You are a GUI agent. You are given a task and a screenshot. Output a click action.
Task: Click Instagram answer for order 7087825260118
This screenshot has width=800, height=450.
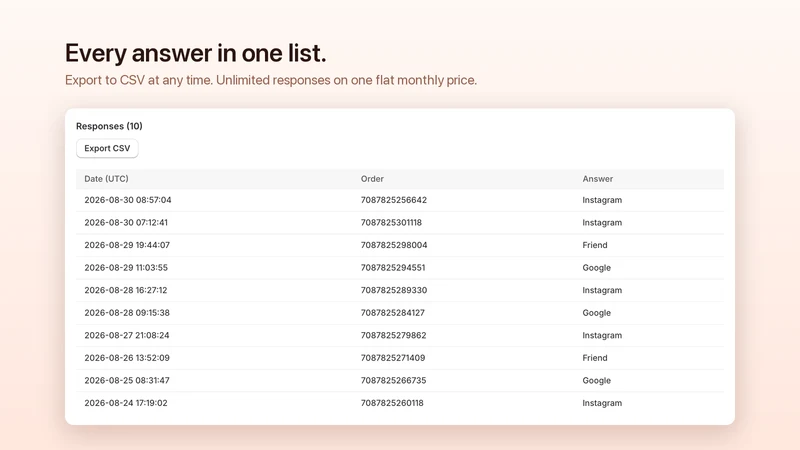[x=602, y=403]
